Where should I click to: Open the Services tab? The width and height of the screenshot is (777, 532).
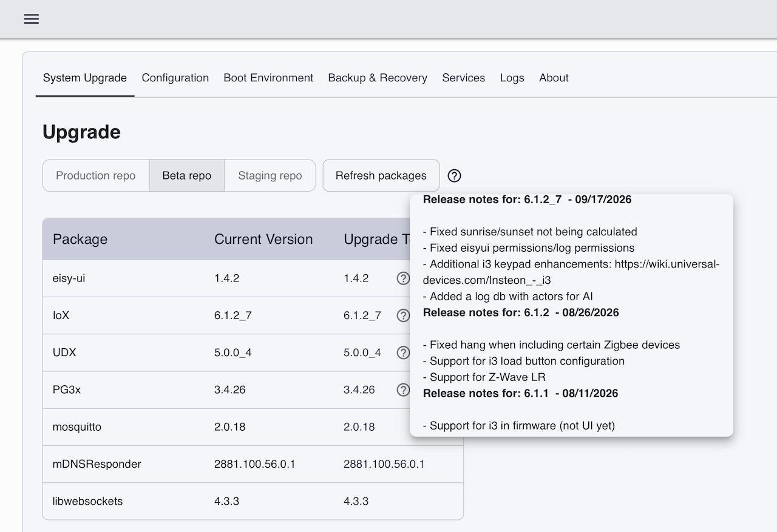pyautogui.click(x=464, y=78)
